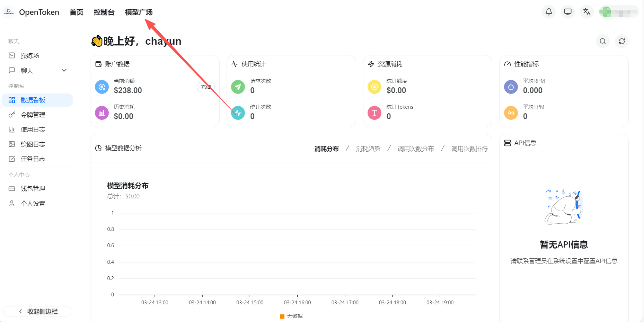Click the 性能指标 gauge icon
Screen dimensions: 644x322
[508, 64]
